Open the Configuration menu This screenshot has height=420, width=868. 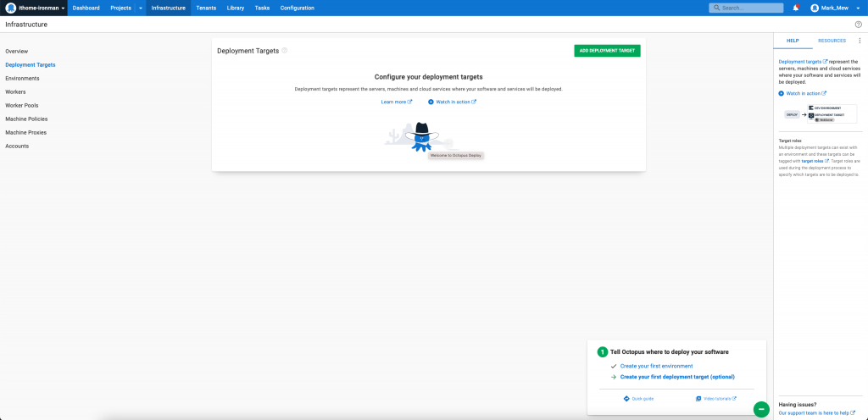[x=298, y=8]
